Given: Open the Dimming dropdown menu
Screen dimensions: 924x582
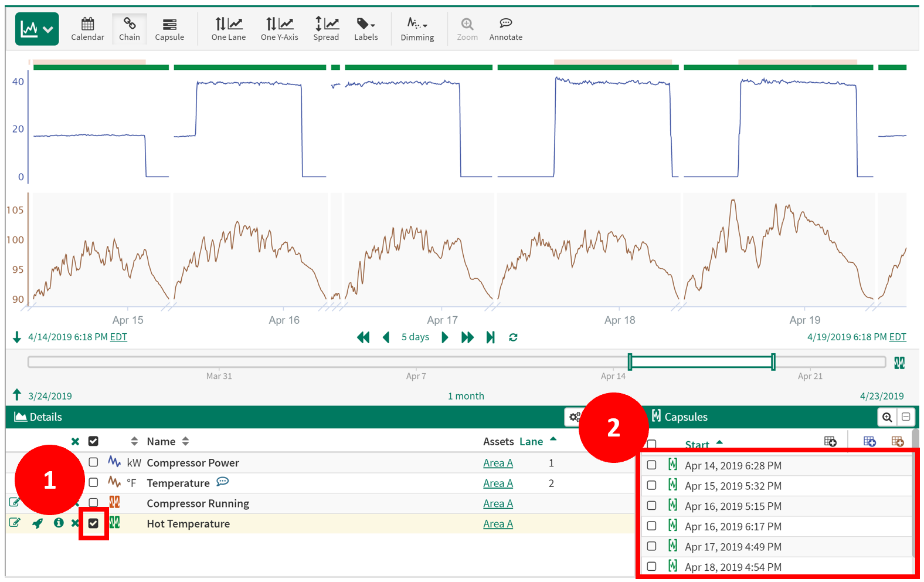Looking at the screenshot, I should click(x=417, y=29).
